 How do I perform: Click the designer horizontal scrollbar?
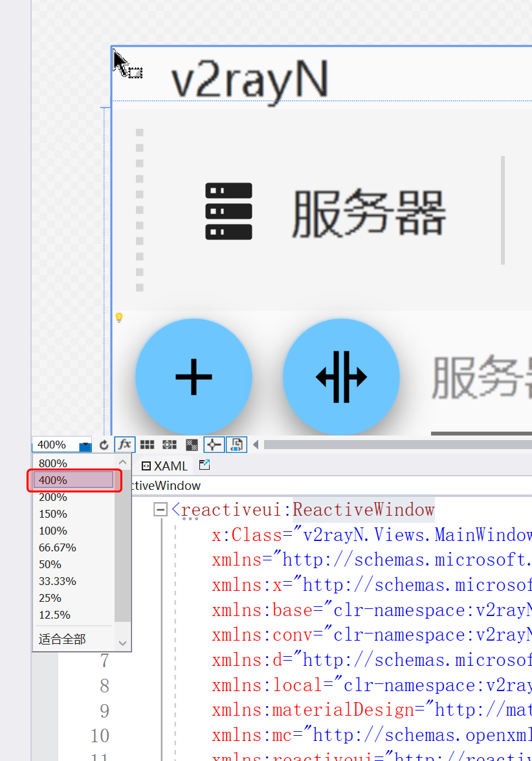[x=396, y=445]
